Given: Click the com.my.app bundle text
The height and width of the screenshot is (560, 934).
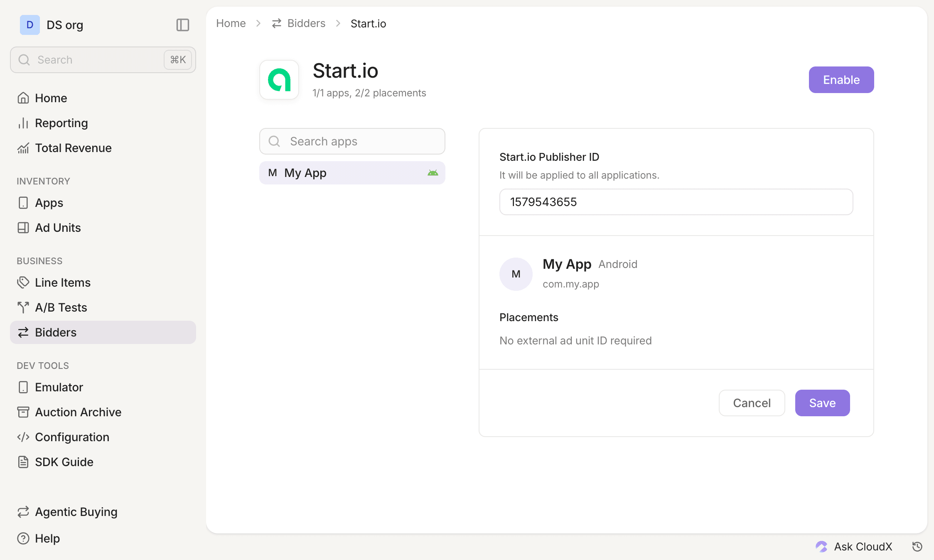Looking at the screenshot, I should click(571, 284).
